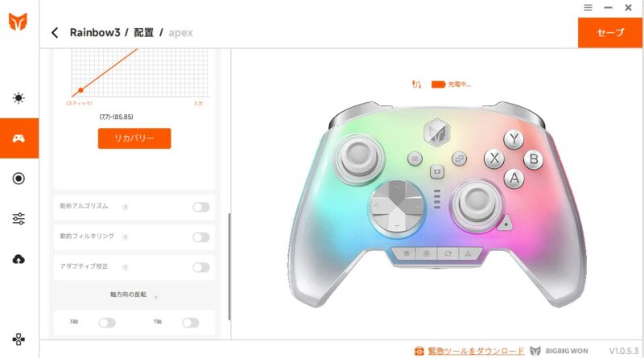The height and width of the screenshot is (358, 644).
Task: Go back using the left chevron arrow
Action: (x=55, y=32)
